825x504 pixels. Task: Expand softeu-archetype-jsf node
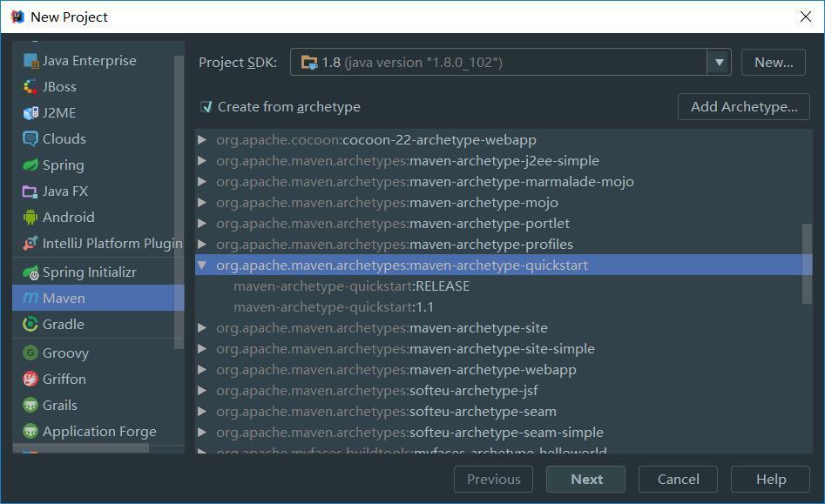point(201,391)
